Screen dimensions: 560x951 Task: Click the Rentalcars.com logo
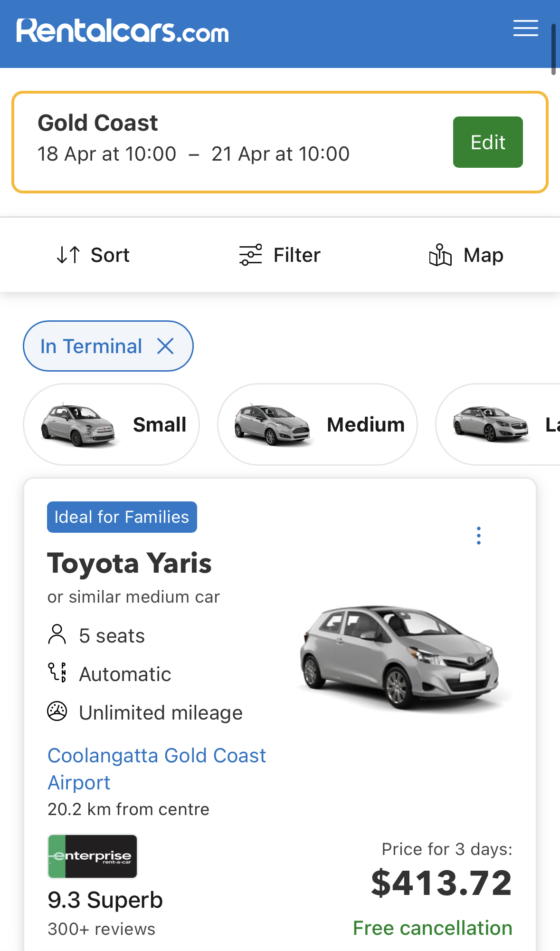point(123,31)
